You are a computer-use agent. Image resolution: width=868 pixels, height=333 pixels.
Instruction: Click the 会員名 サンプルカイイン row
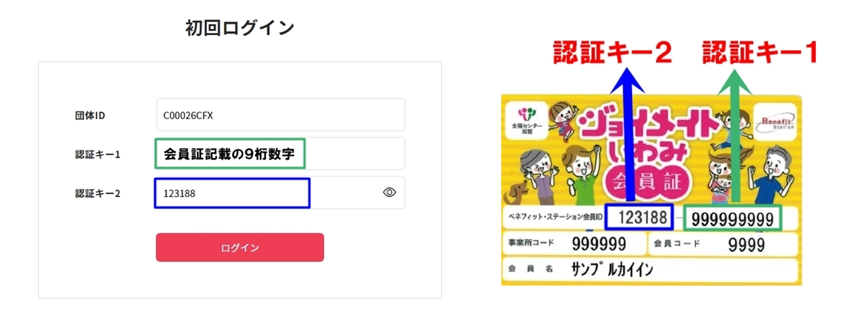(x=650, y=270)
